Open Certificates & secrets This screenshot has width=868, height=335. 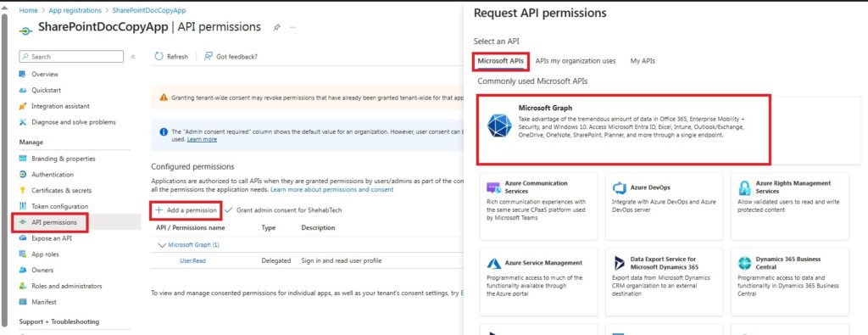coord(61,191)
